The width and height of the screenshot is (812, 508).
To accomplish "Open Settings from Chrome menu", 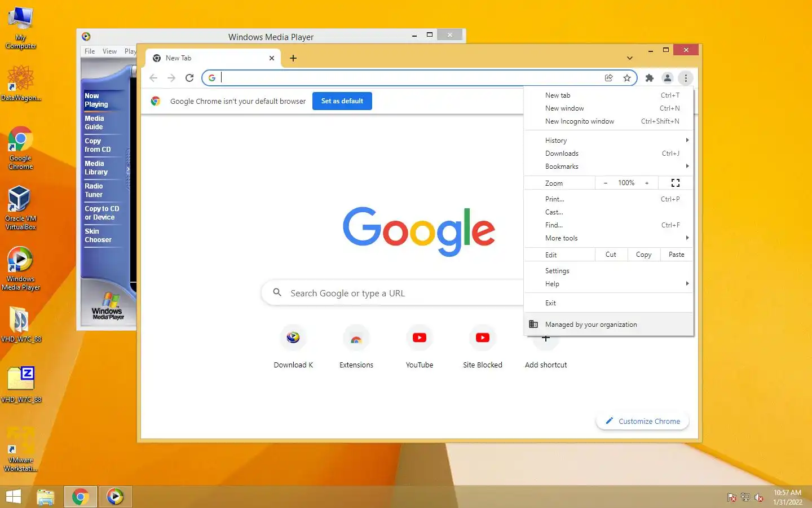I will (x=609, y=271).
